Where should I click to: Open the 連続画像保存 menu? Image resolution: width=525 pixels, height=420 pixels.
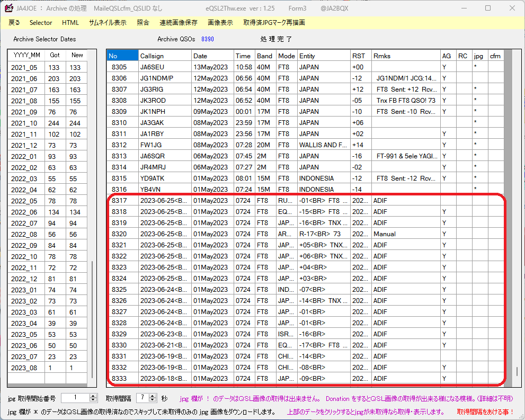point(179,23)
